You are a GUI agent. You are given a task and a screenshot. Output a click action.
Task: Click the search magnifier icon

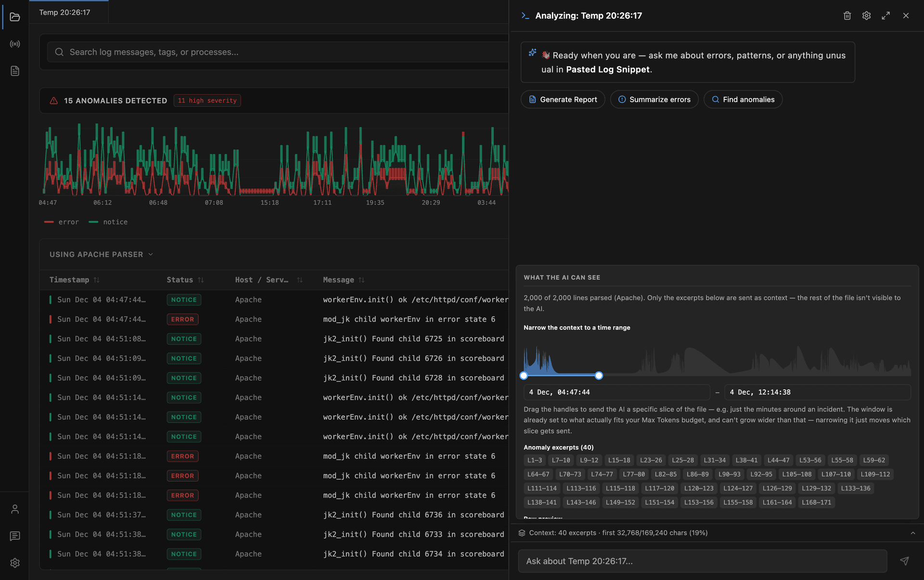(59, 52)
